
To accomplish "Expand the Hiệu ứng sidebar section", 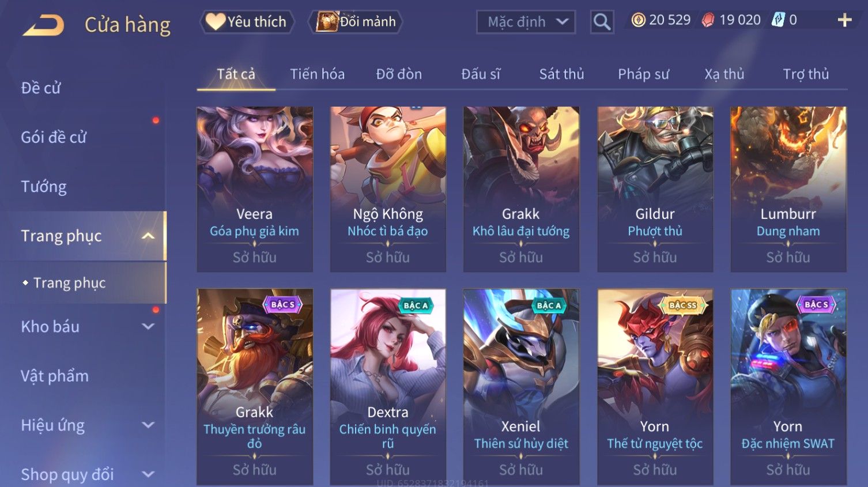I will pos(148,425).
